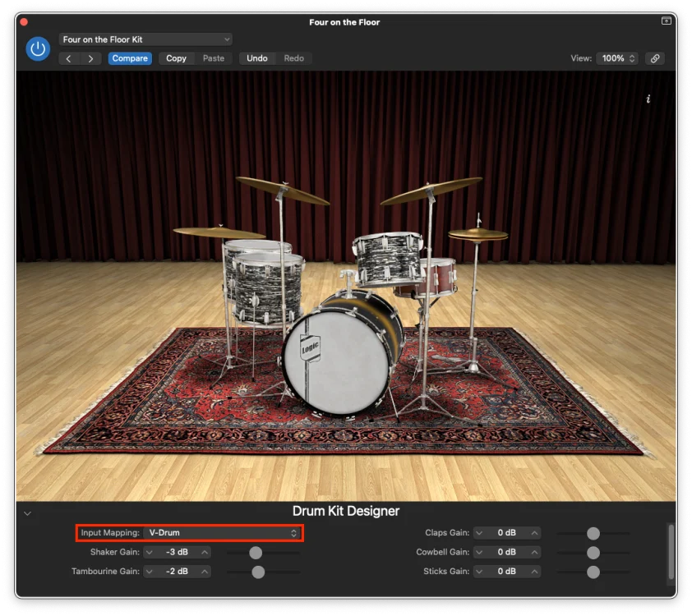Select the hi-hat cymbals on right
Image resolution: width=692 pixels, height=616 pixels.
click(x=478, y=235)
